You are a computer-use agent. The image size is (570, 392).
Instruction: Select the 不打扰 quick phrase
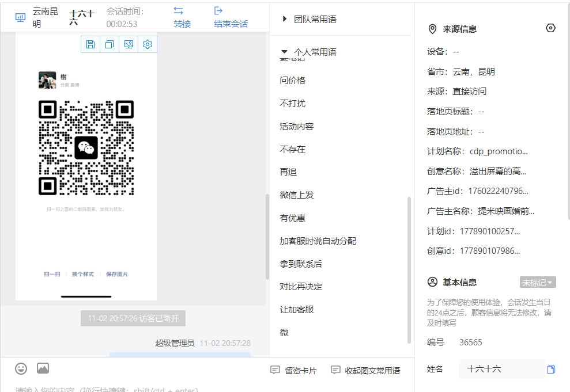[293, 104]
